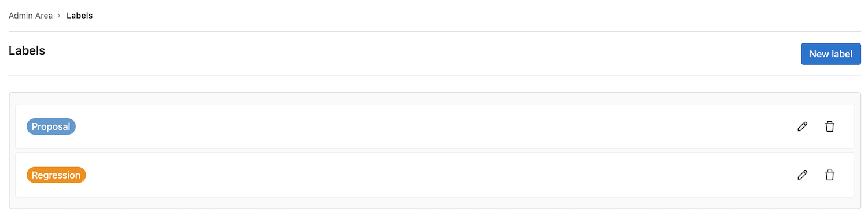Go back to Admin Area breadcrumb
This screenshot has height=218, width=868.
(30, 16)
